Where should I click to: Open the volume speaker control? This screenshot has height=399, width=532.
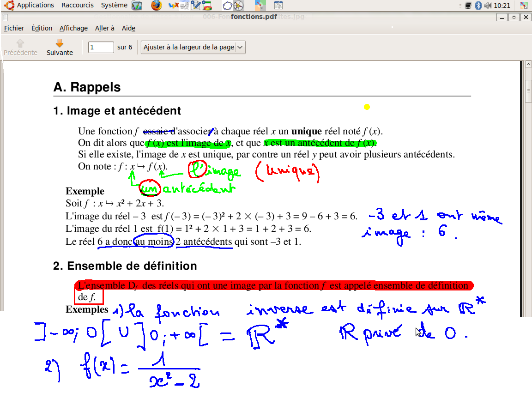(x=488, y=6)
